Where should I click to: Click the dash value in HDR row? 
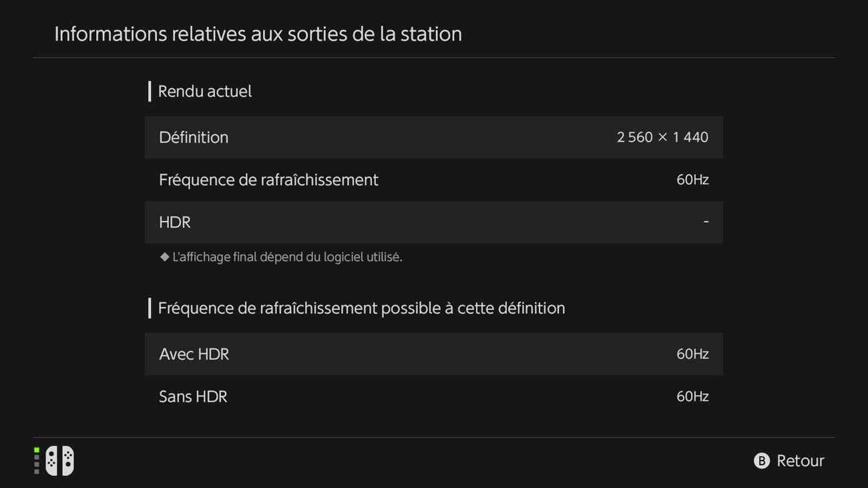tap(706, 222)
